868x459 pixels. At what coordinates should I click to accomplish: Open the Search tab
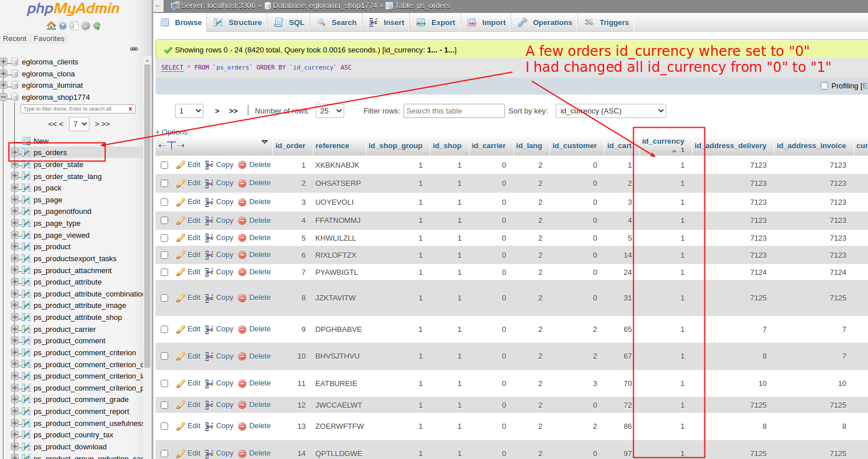(337, 22)
